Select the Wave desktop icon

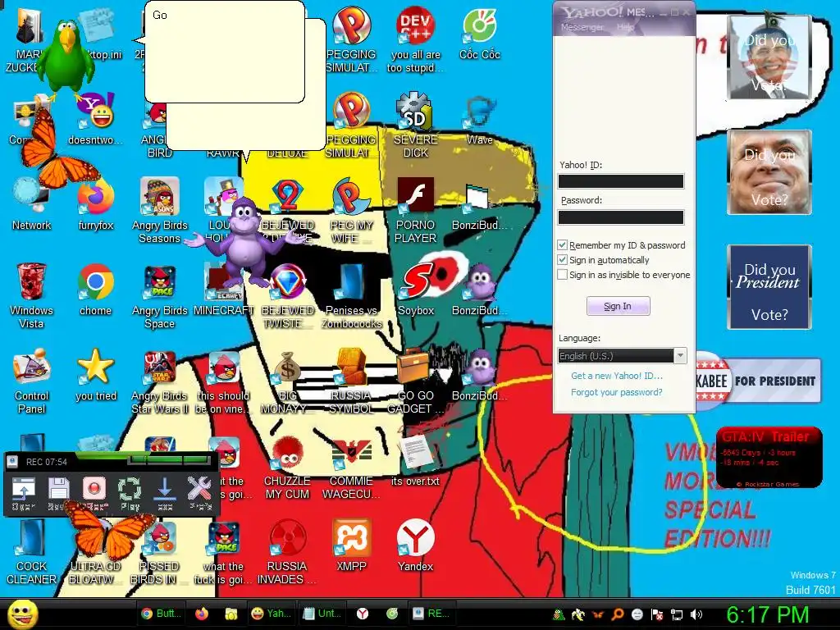click(479, 120)
